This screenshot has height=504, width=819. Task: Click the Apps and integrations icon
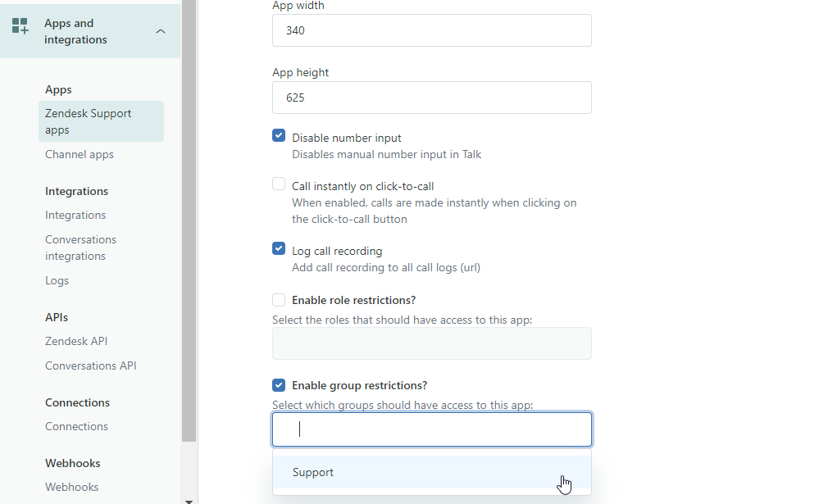coord(20,27)
